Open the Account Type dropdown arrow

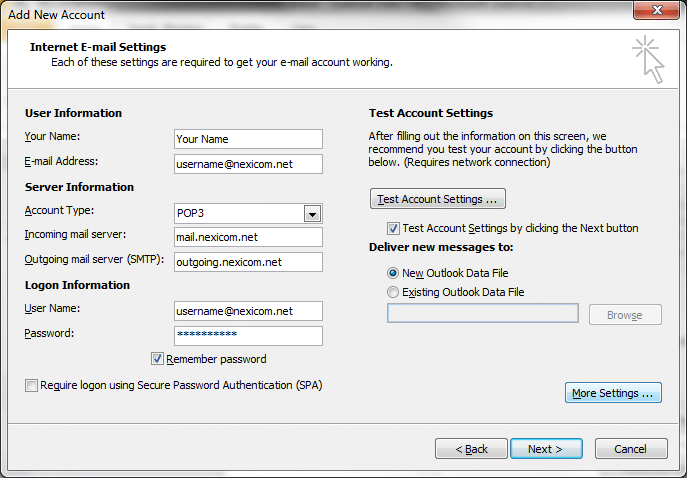click(x=312, y=214)
